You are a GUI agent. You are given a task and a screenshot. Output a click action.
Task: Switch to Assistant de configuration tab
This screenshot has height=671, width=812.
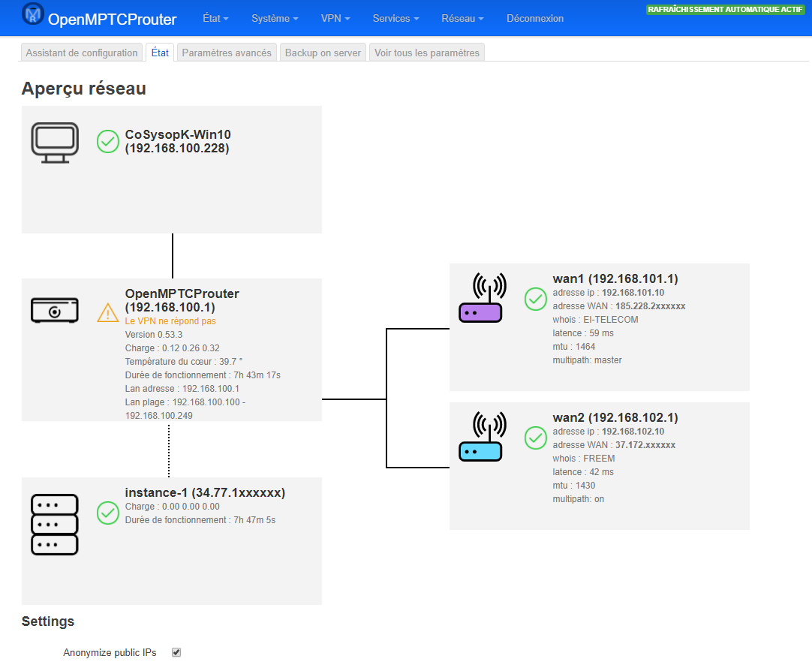click(x=82, y=53)
